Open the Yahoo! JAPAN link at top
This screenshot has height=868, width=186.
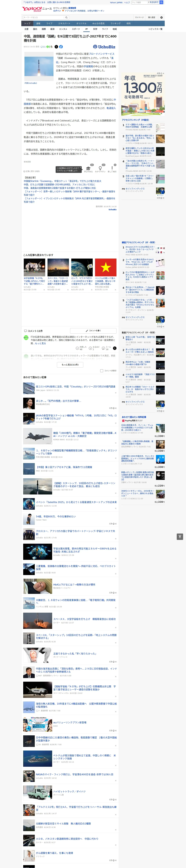pos(116,2)
